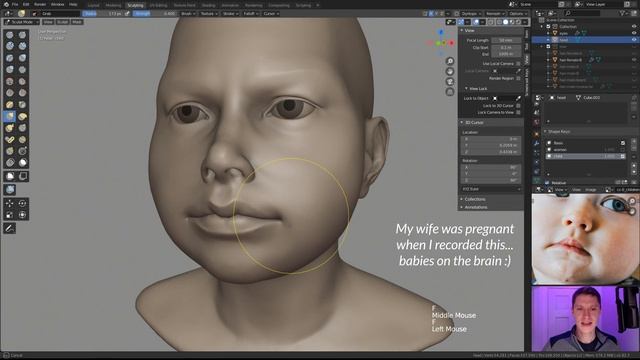This screenshot has height=360, width=640.
Task: Switch viewport to rendered shading
Action: tap(518, 22)
